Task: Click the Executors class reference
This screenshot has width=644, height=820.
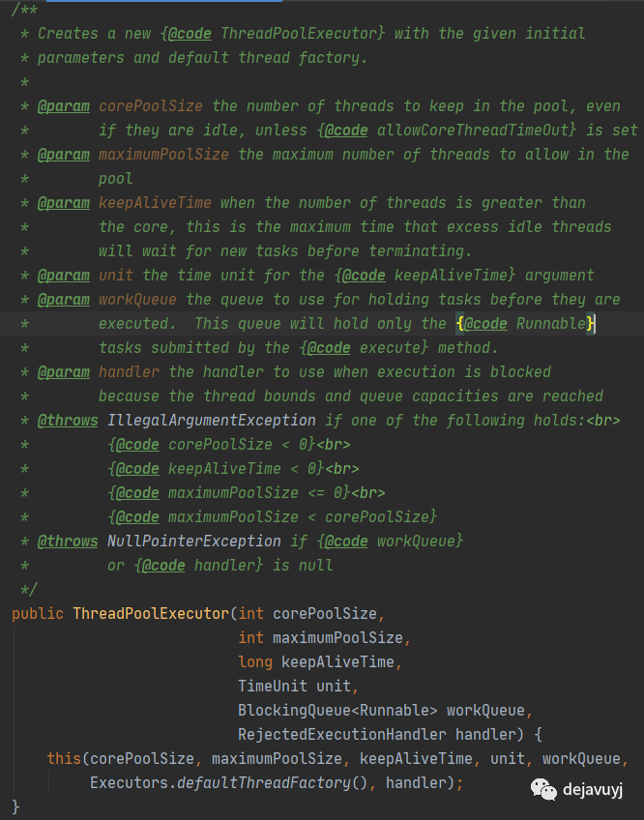Action: click(x=129, y=782)
